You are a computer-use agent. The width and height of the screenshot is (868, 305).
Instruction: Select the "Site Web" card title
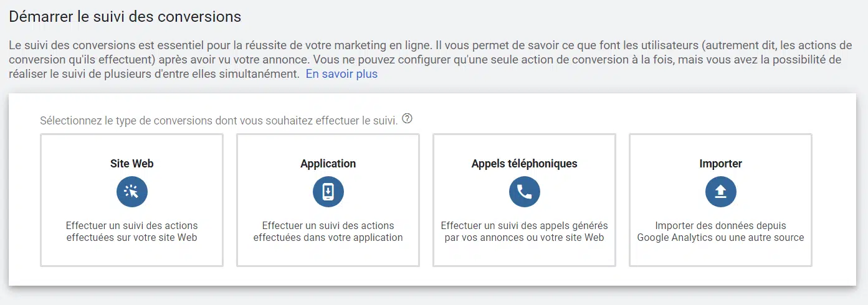click(x=132, y=164)
